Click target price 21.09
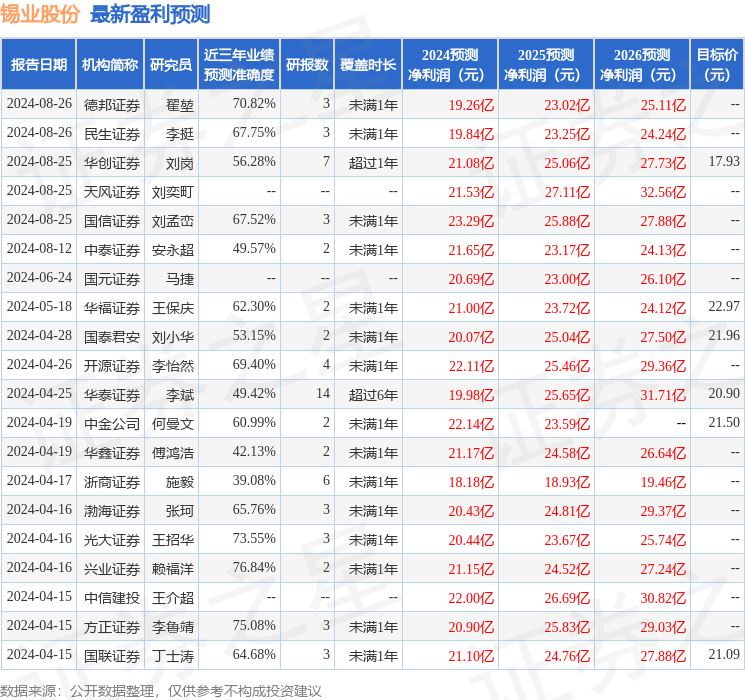The image size is (745, 700). click(x=724, y=654)
